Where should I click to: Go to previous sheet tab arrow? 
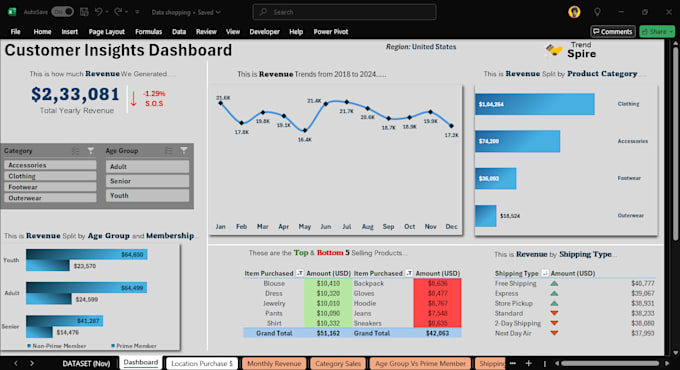[x=16, y=363]
